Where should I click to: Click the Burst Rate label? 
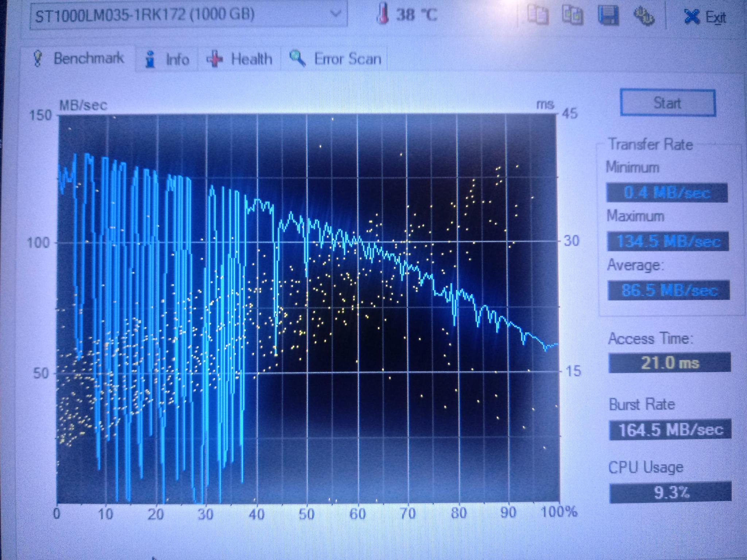point(642,404)
